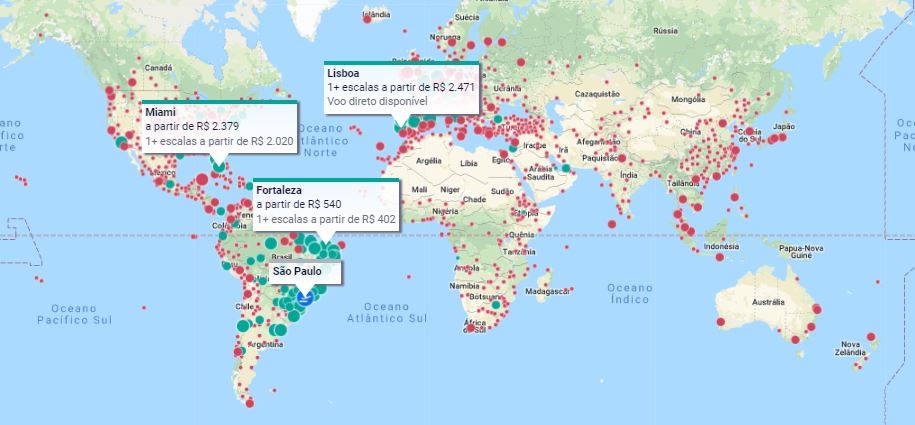Click the red marker just below Indonésia label
915x425 pixels.
[x=717, y=259]
